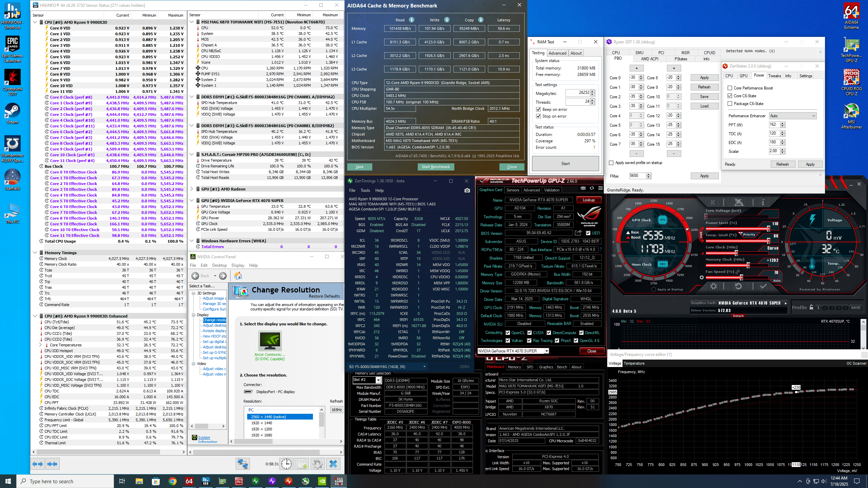868x488 pixels.
Task: Click Afterburner apply checkmark icon
Action: pyautogui.click(x=763, y=286)
